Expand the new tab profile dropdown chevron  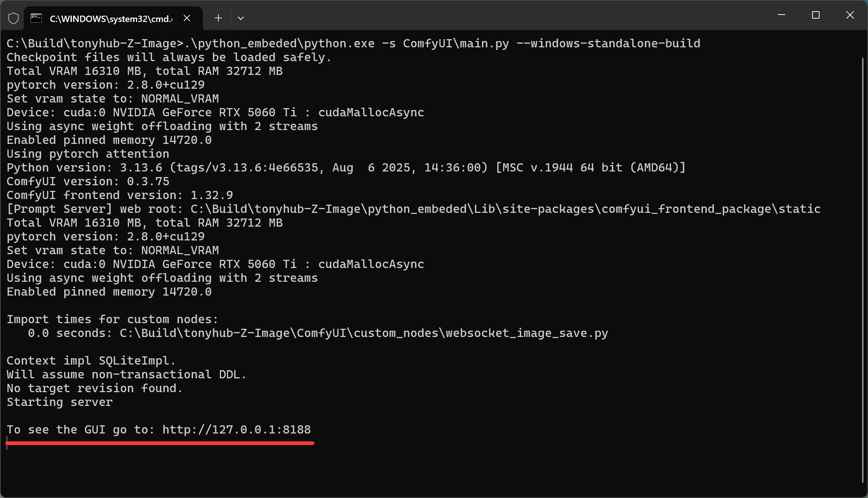click(241, 18)
